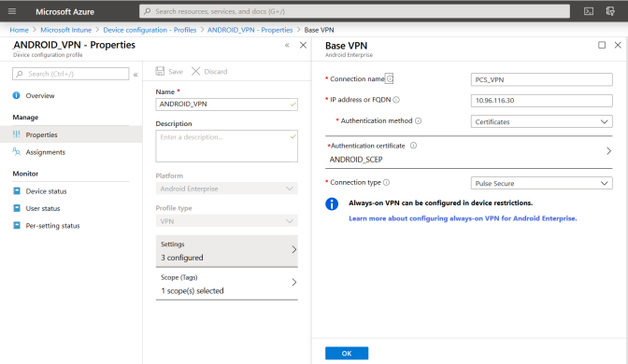Image resolution: width=628 pixels, height=364 pixels.
Task: Click the Connection name text field
Action: [x=541, y=79]
